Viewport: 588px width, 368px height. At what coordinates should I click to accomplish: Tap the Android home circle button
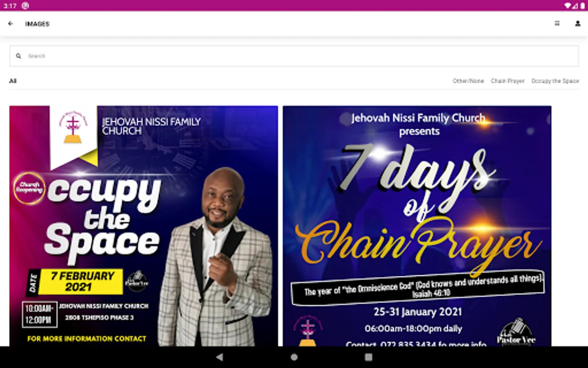[294, 357]
